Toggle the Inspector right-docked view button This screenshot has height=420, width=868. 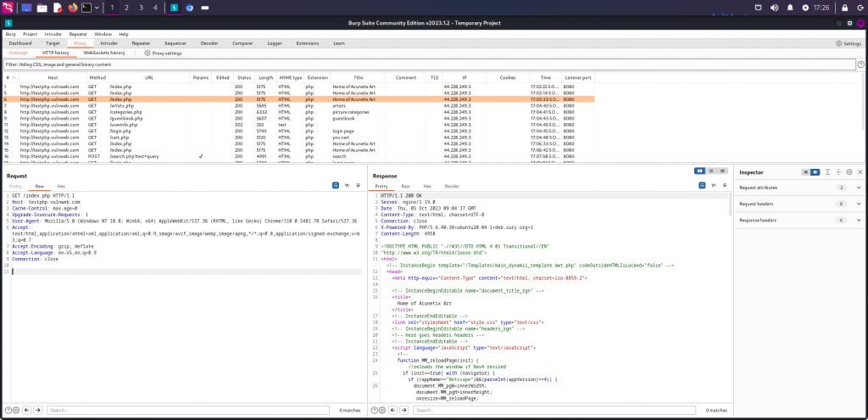815,172
